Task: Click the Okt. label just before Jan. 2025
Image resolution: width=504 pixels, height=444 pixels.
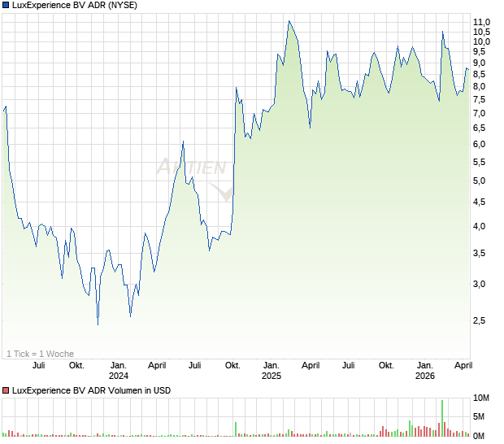Action: [232, 366]
